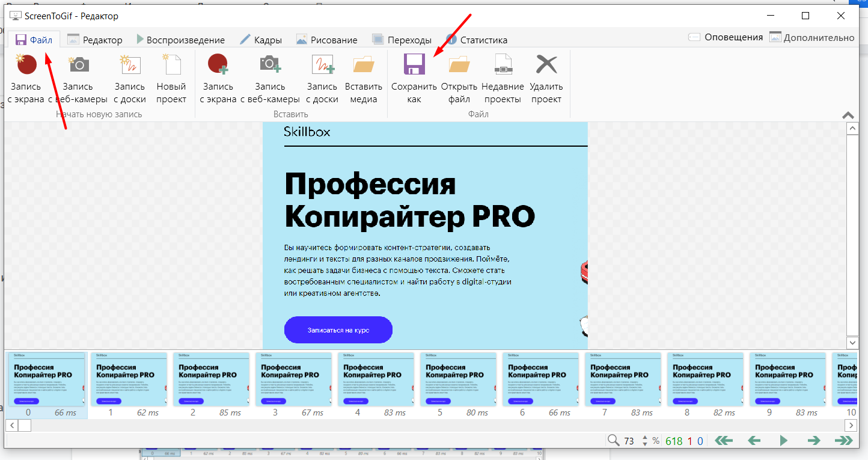This screenshot has height=460, width=868.
Task: Switch to the Воспроизведение tab
Action: 180,40
